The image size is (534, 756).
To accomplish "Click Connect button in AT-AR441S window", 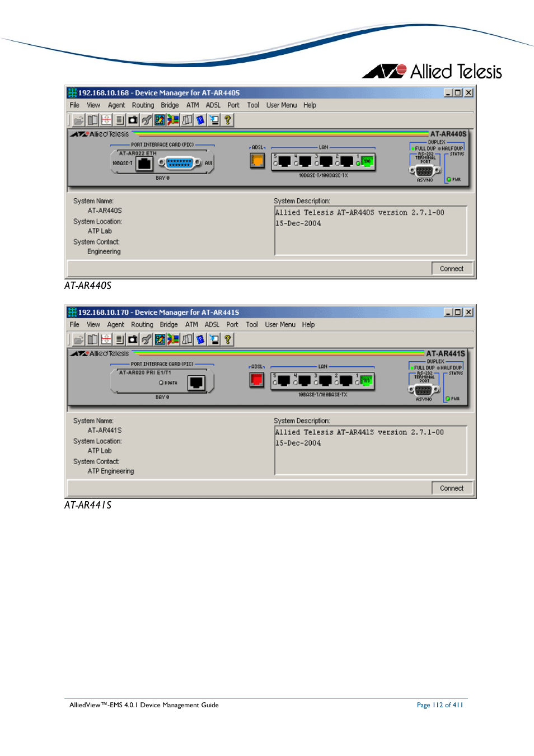I will 452,488.
